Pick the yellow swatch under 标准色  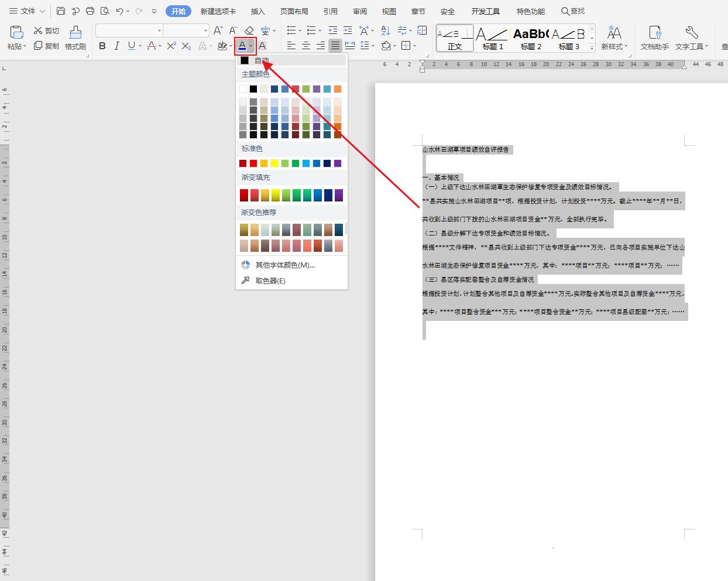274,163
